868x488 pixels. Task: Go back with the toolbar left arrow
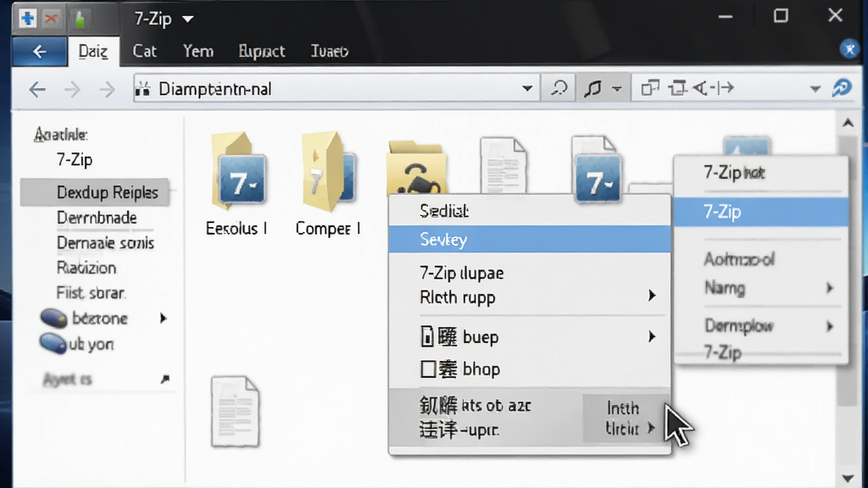tap(37, 89)
